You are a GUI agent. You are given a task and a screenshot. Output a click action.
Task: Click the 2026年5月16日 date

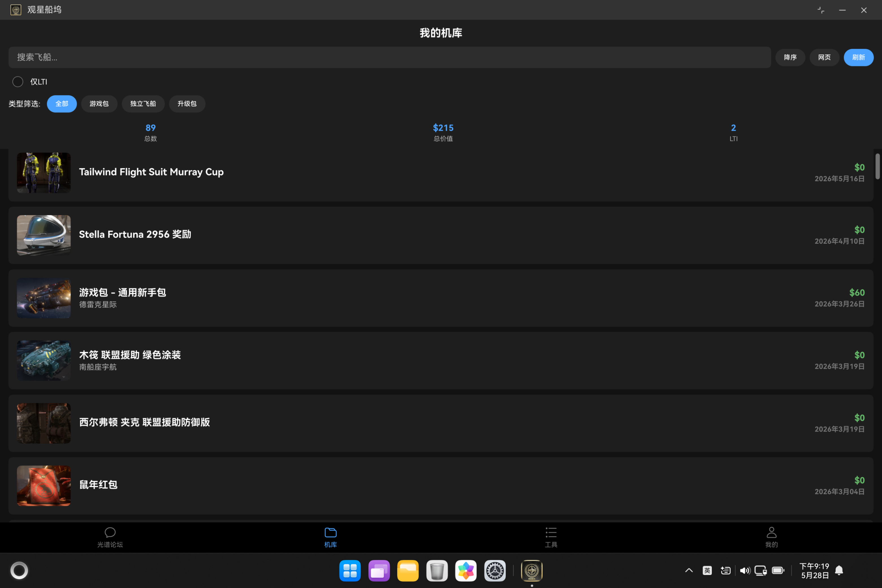[x=840, y=179]
